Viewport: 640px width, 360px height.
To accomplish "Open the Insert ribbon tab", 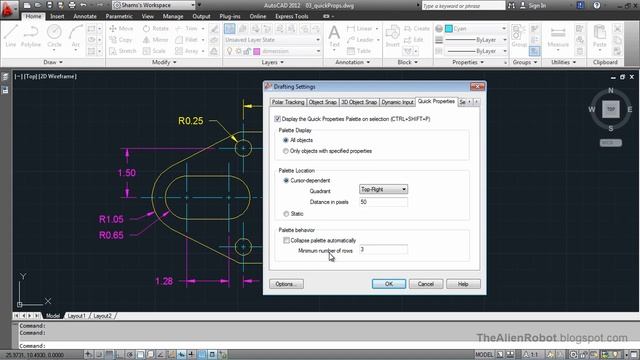I will (x=57, y=16).
